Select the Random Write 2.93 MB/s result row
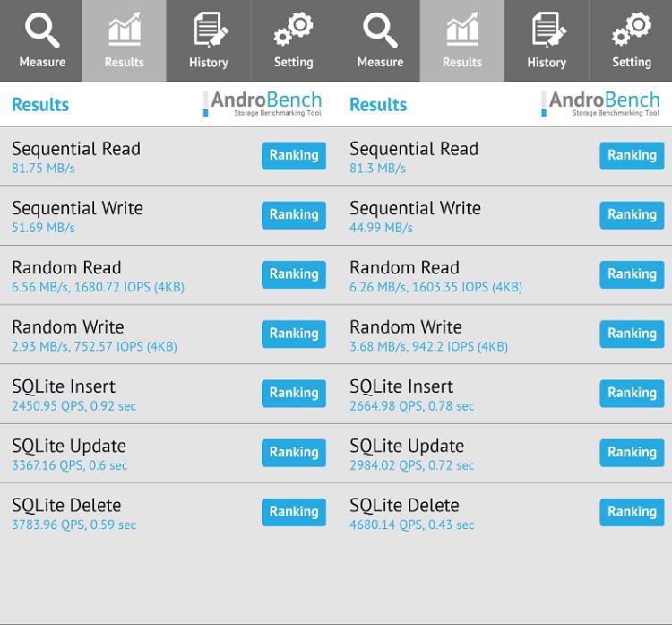The image size is (672, 625). 125,334
